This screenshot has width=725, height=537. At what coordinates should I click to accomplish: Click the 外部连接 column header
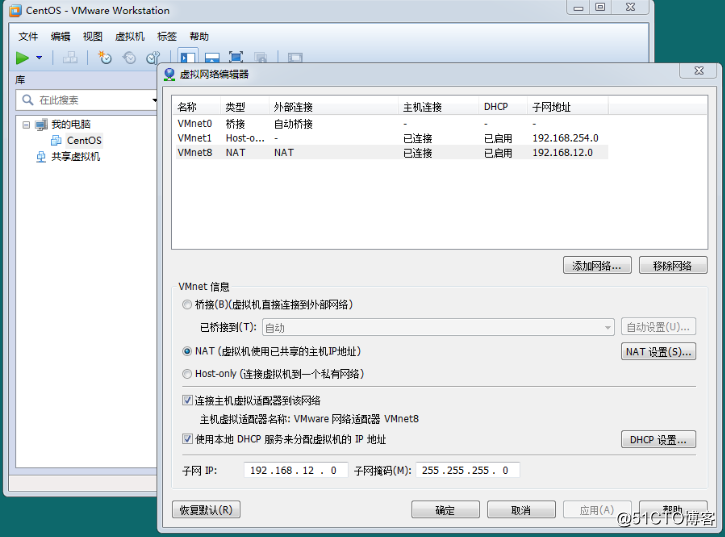coord(334,107)
